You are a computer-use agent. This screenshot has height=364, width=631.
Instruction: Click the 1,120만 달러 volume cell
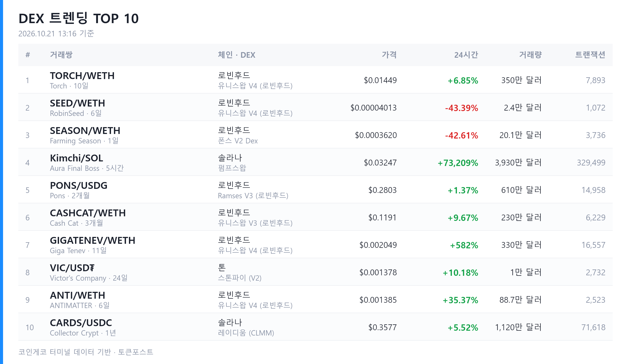(x=518, y=327)
